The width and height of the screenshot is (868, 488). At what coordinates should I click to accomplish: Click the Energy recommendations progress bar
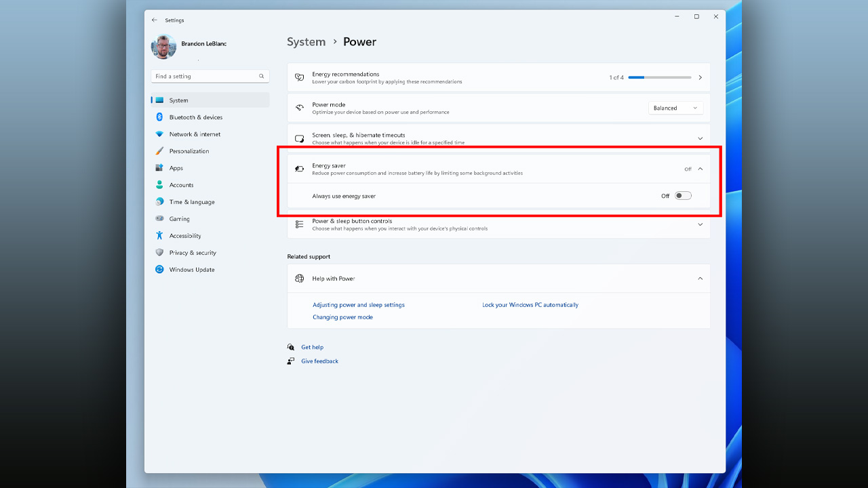coord(660,77)
